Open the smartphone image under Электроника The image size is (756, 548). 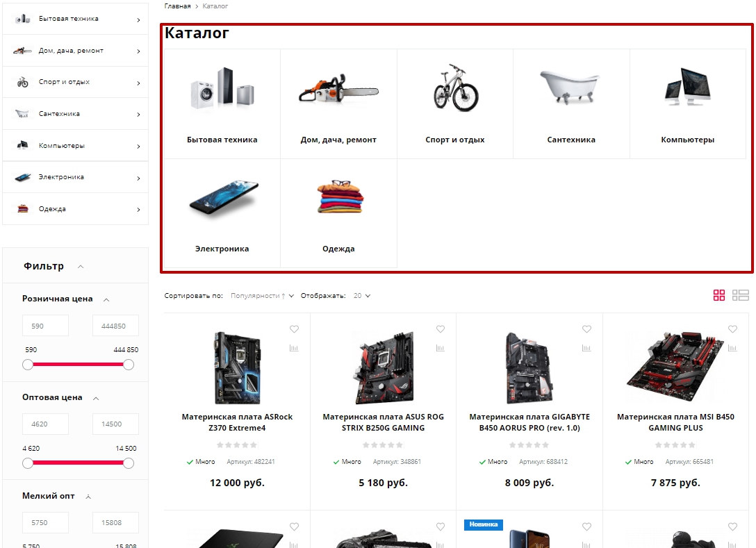(x=223, y=197)
